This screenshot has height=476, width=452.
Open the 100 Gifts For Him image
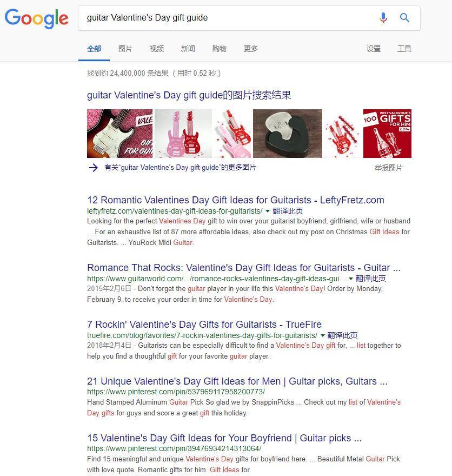click(x=387, y=134)
